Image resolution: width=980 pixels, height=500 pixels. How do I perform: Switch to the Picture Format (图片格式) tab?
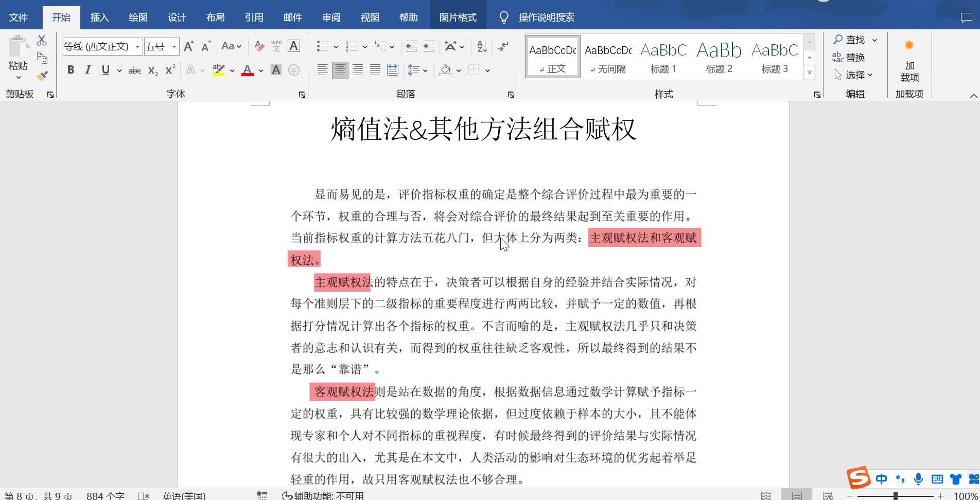tap(458, 17)
